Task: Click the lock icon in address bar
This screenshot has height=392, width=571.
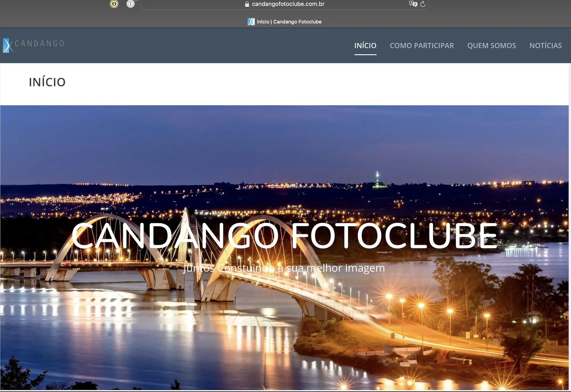Action: click(247, 4)
